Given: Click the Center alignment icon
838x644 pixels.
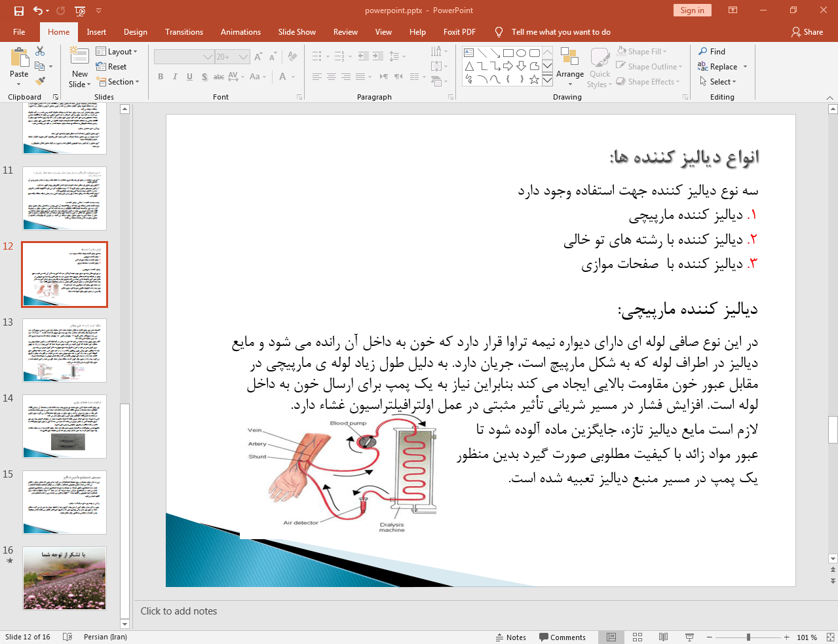Looking at the screenshot, I should tap(332, 77).
